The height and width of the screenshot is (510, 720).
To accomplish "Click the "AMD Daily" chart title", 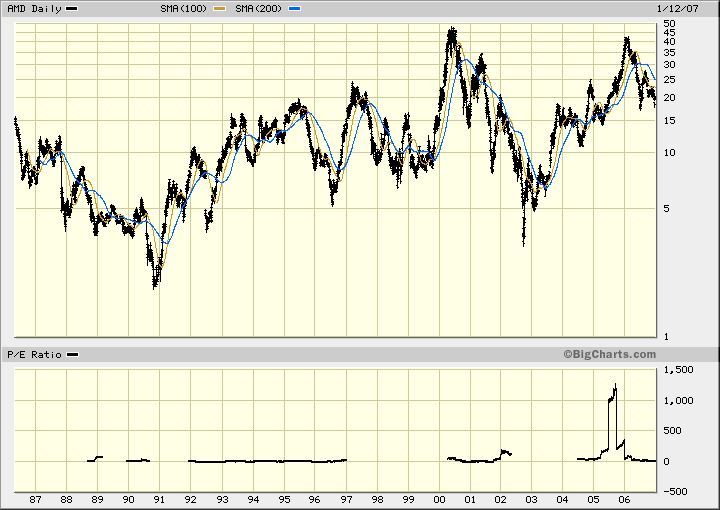I will click(x=34, y=9).
